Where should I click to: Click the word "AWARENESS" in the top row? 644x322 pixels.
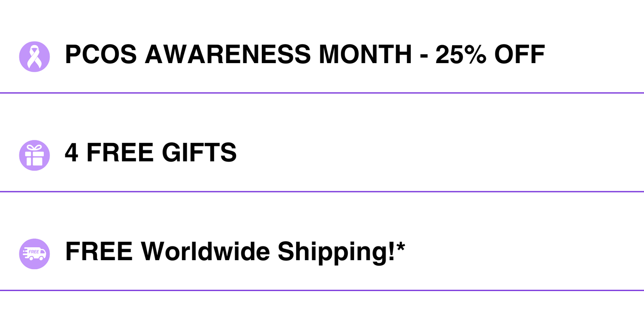(228, 55)
